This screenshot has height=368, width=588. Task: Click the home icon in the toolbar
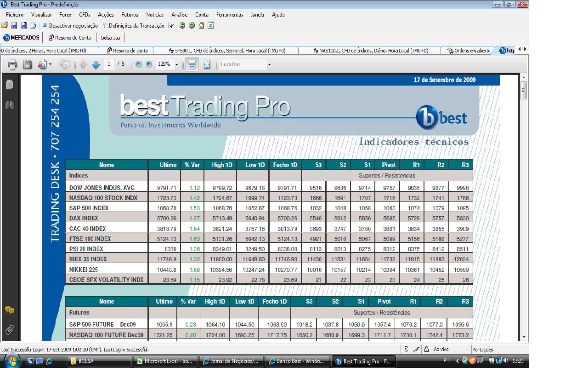201,26
